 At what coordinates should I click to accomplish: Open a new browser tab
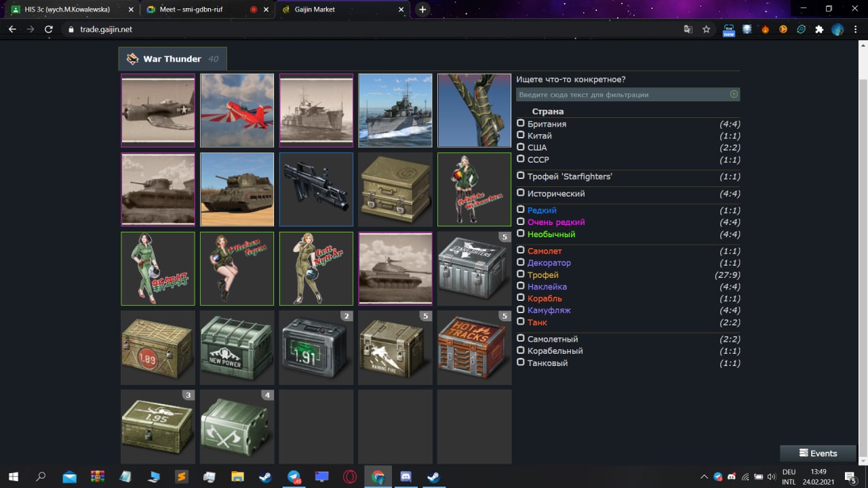tap(422, 9)
